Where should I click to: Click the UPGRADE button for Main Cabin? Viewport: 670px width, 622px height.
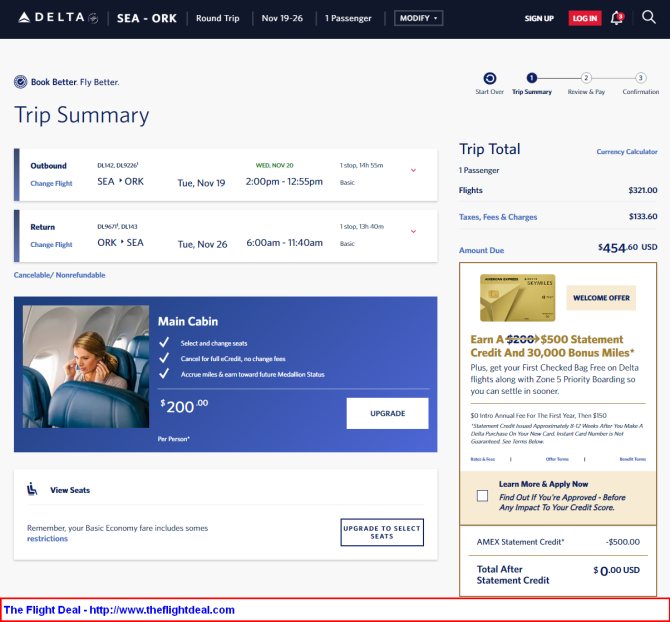[x=388, y=413]
